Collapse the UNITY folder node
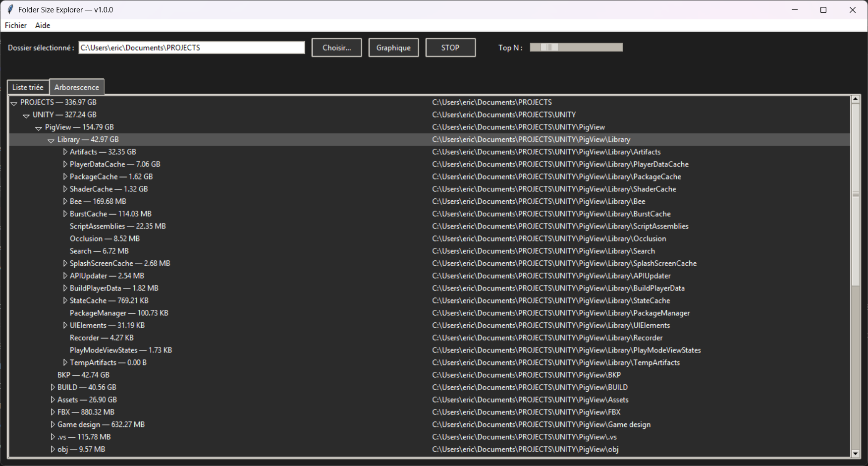 (26, 116)
